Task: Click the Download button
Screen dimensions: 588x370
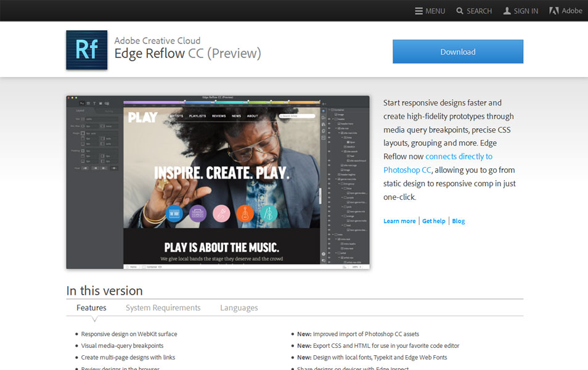Action: click(x=457, y=52)
